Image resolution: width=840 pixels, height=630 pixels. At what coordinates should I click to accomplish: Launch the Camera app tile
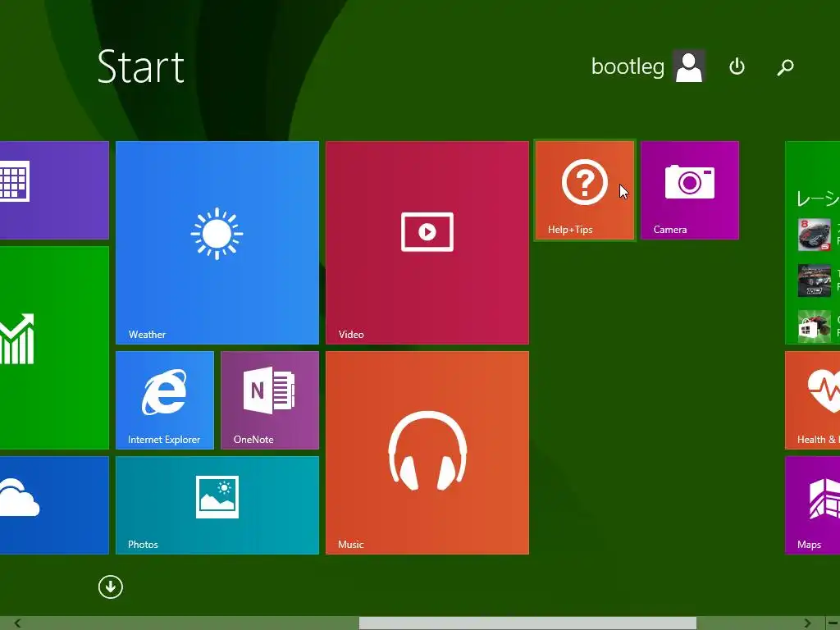click(689, 190)
